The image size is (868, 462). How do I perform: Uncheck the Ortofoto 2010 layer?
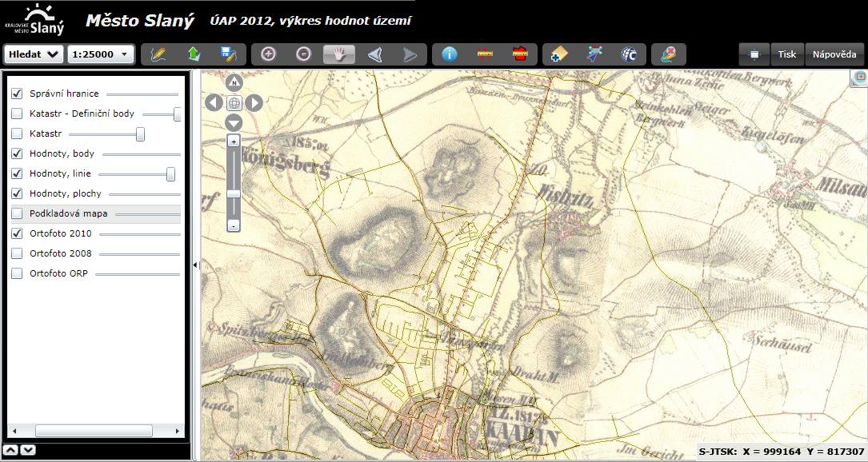click(17, 233)
